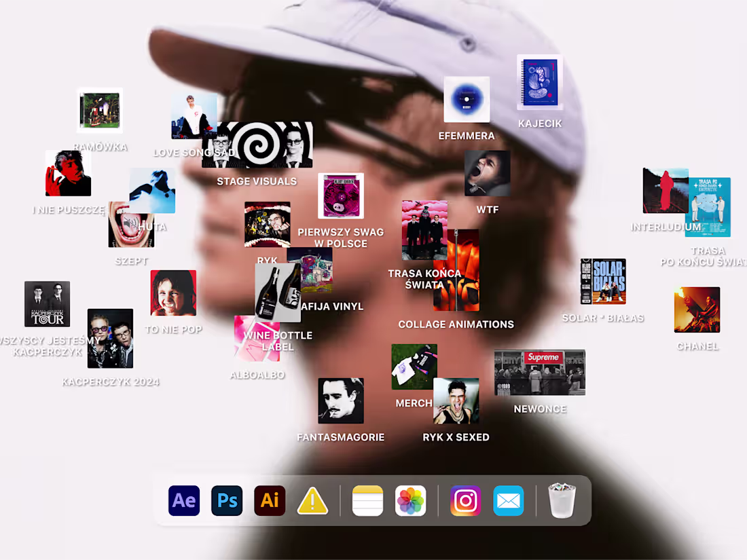Open the NEWONCE Supreme storefront thumbnail
The image size is (747, 560).
[540, 373]
